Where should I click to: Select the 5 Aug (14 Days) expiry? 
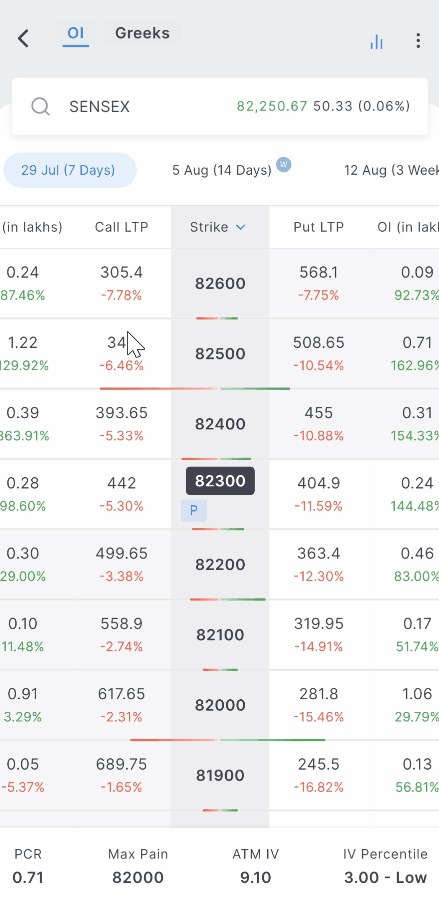[222, 170]
